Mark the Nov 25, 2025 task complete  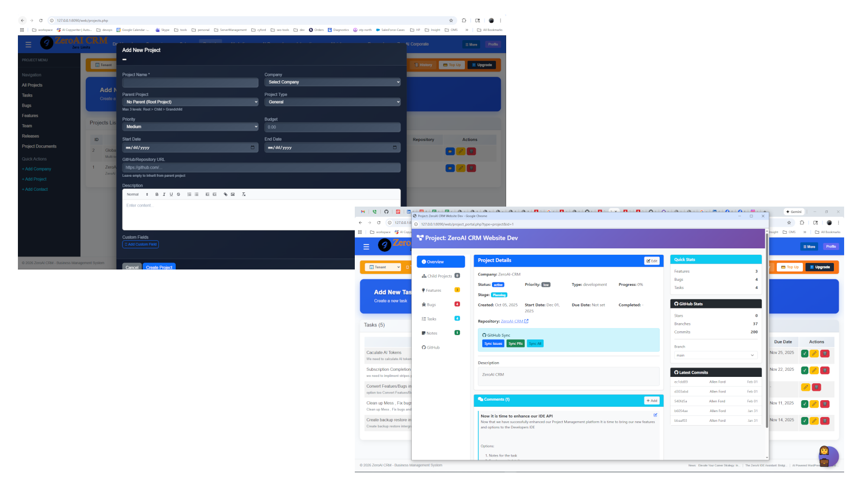[x=805, y=354]
